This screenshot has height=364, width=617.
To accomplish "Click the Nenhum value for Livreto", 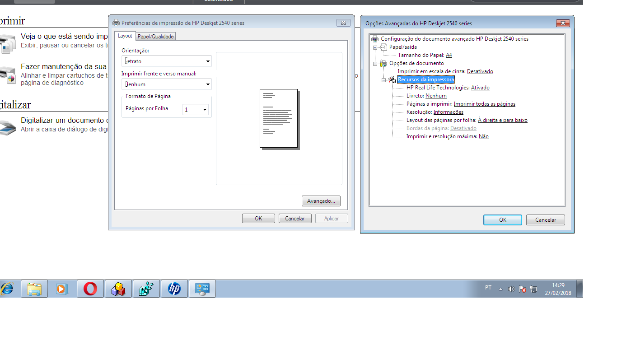I will coord(436,96).
